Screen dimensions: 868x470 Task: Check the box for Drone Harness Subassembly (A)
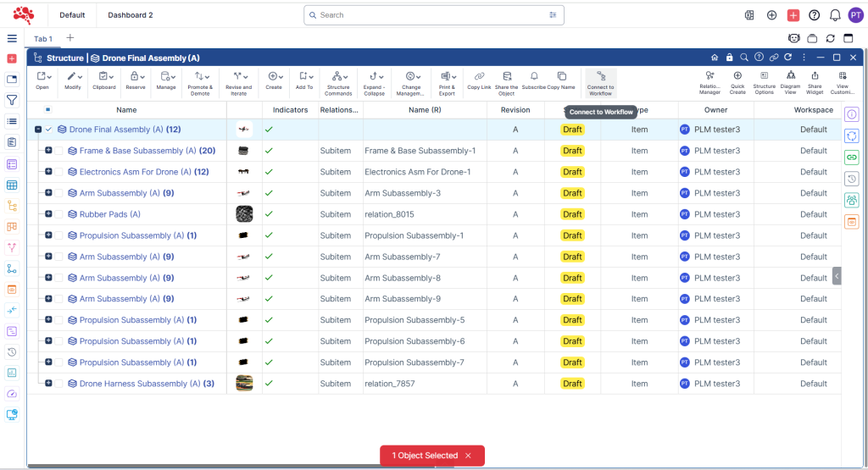(x=58, y=384)
